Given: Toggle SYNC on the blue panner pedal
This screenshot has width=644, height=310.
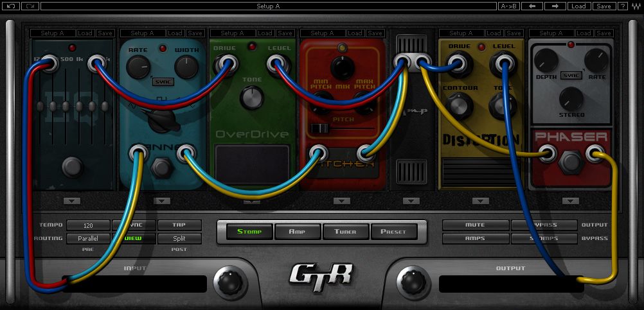Looking at the screenshot, I should coord(162,82).
